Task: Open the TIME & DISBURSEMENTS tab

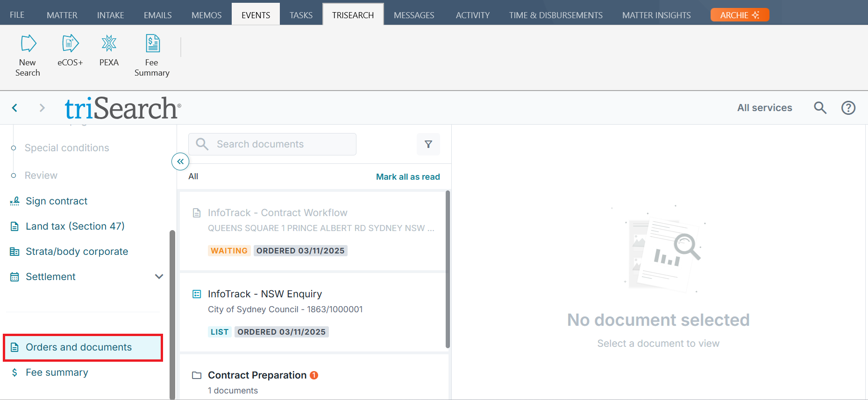Action: [556, 15]
